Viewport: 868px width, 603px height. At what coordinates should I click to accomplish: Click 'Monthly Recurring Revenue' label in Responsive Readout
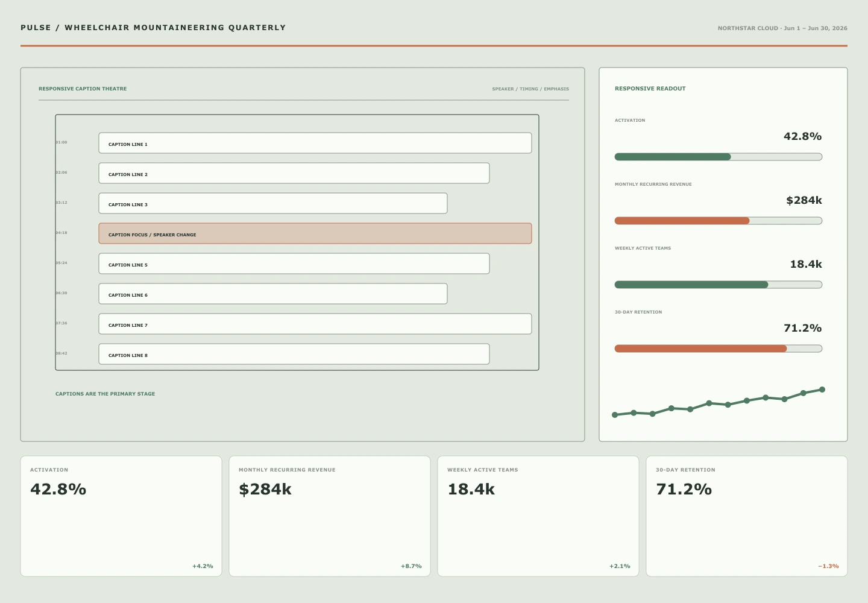pos(653,185)
